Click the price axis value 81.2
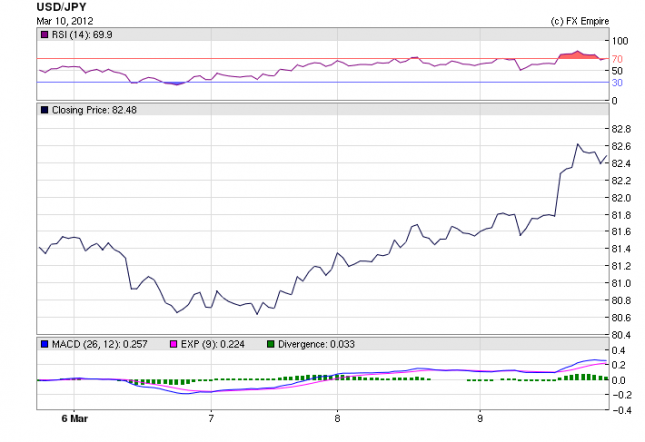This screenshot has width=645, height=442. click(621, 266)
